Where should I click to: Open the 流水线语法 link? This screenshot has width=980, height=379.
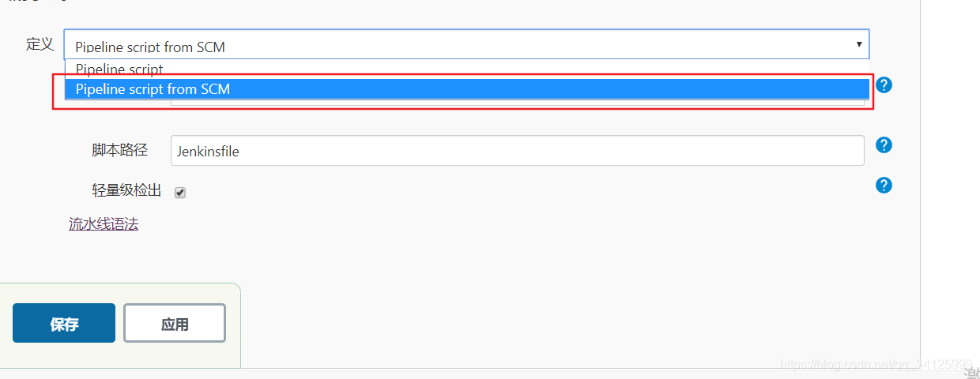104,224
